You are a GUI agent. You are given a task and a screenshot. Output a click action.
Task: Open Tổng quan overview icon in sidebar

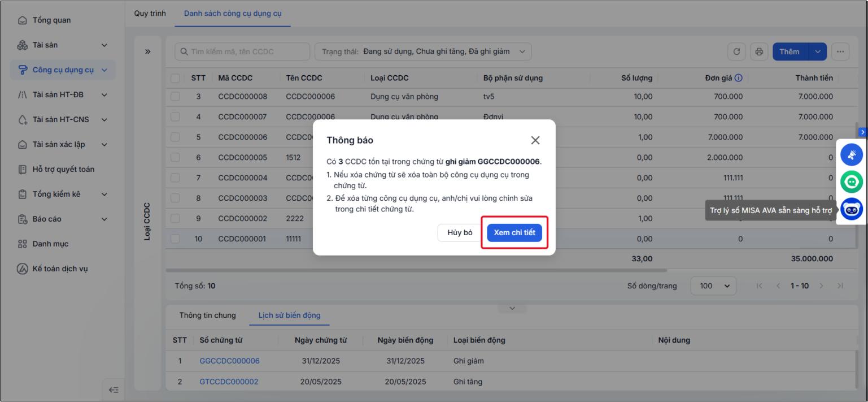23,20
